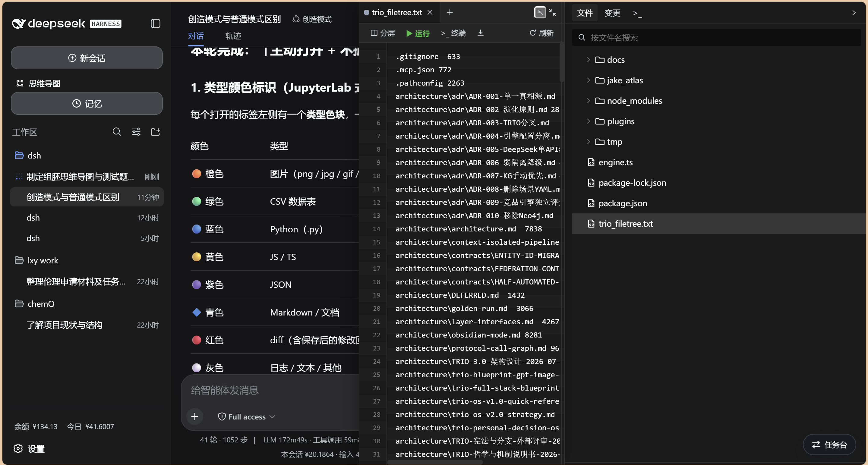Click the workspace search magnifier icon

pyautogui.click(x=117, y=132)
